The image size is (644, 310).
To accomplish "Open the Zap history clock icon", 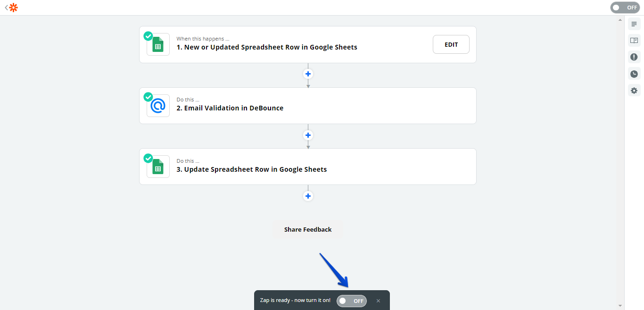I will click(x=634, y=74).
